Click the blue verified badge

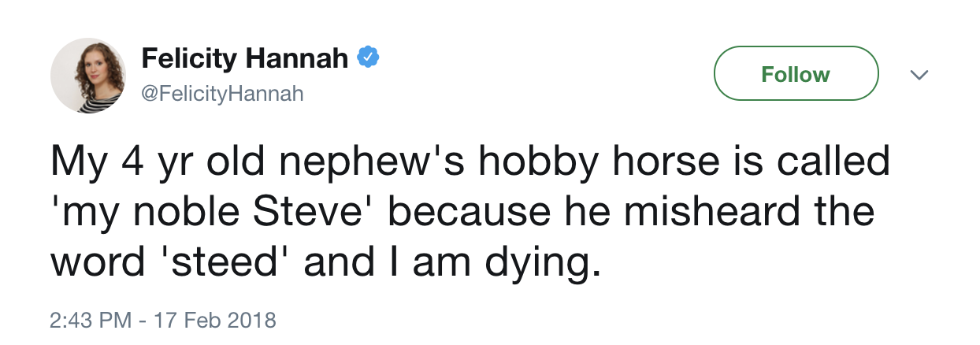click(368, 57)
